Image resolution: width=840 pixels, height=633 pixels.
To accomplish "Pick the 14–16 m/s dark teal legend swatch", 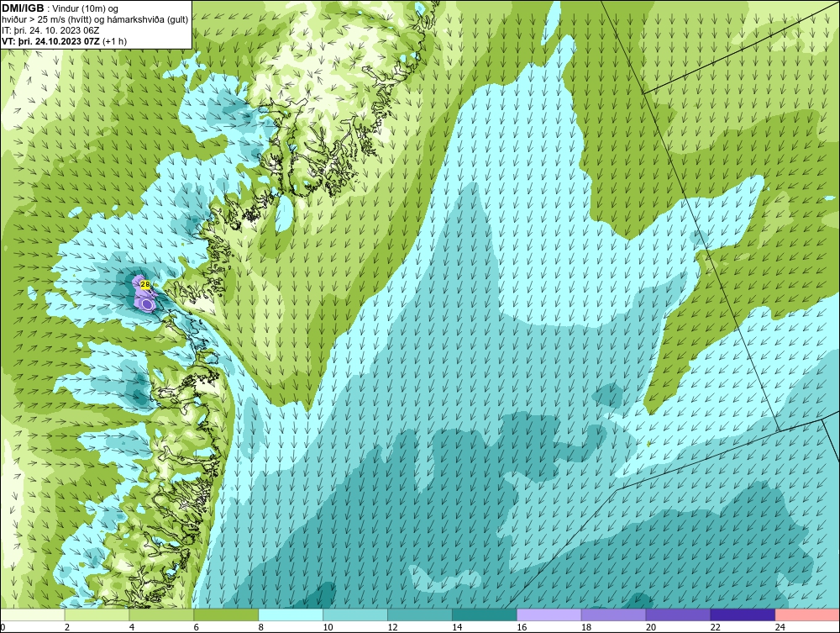I will 485,615.
